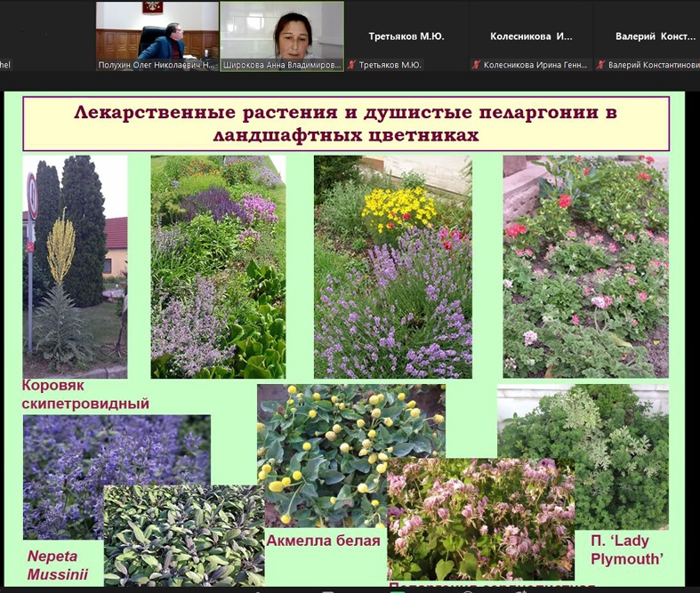The width and height of the screenshot is (700, 593).
Task: Select Широкова Анна Владимировна video tile
Action: (282, 31)
